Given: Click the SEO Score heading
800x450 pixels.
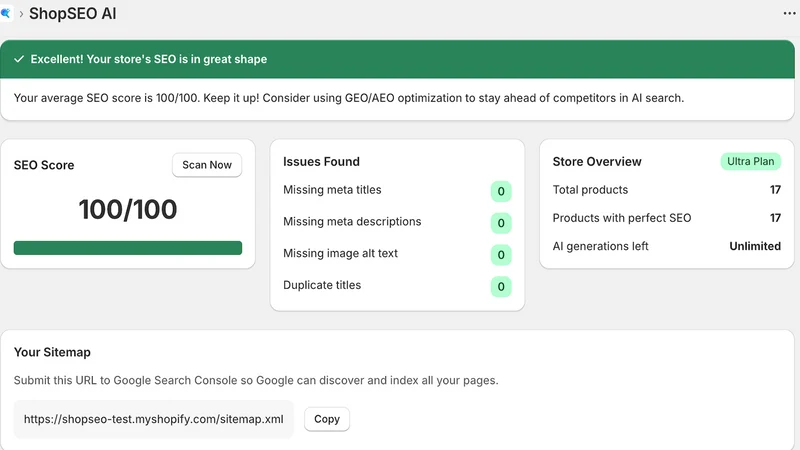Looking at the screenshot, I should point(44,165).
